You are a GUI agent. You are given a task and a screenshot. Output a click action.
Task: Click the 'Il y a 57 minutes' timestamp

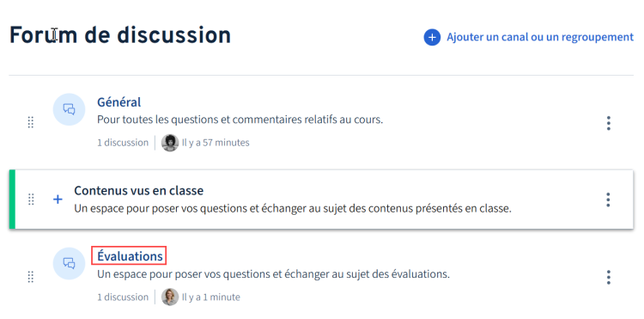[x=216, y=143]
